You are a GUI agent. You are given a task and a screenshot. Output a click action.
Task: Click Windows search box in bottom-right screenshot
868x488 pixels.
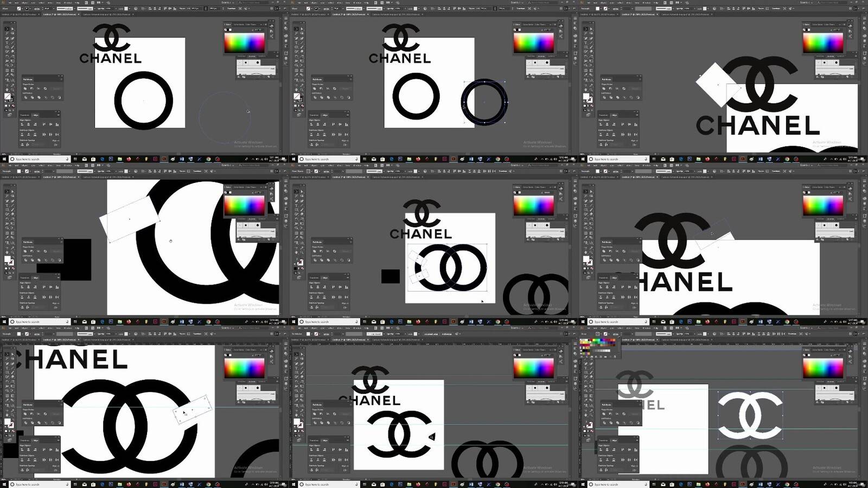tap(618, 484)
